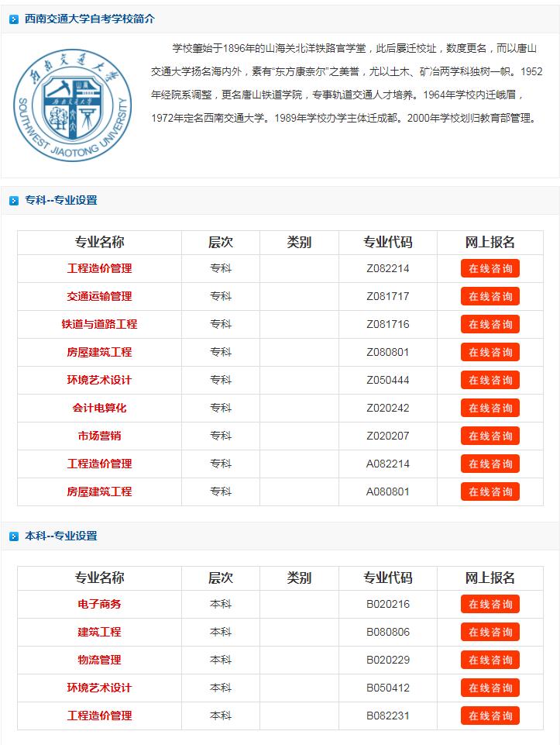
Task: Click the code cell Z081717
Action: coord(388,296)
